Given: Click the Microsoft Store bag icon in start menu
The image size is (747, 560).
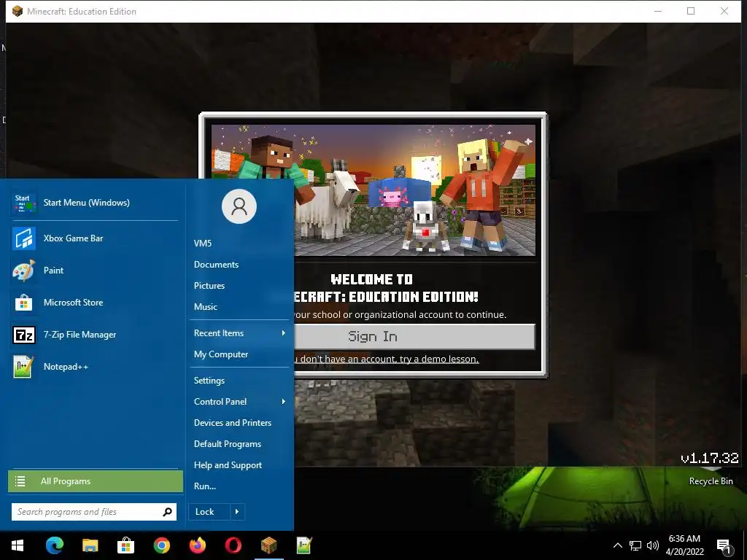Looking at the screenshot, I should 24,303.
